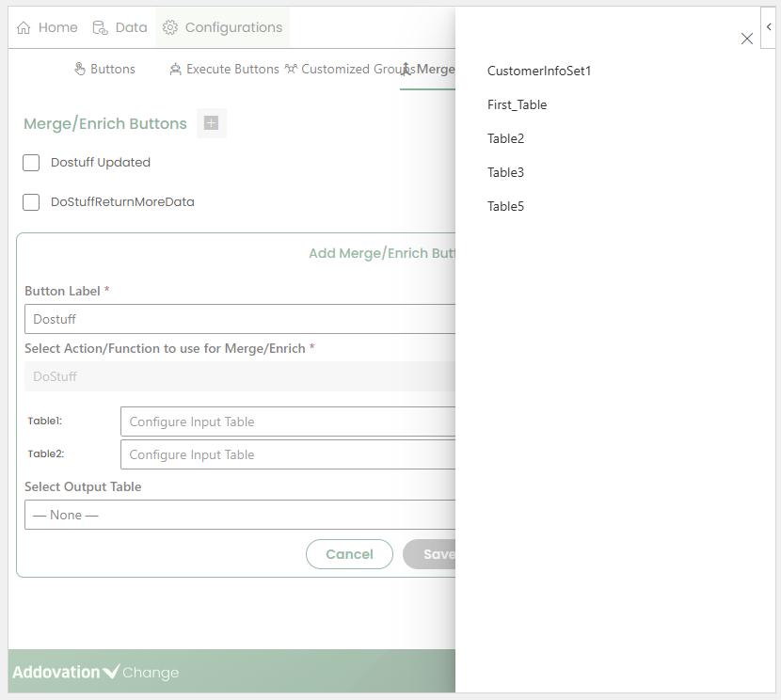Enable the DoStuffReturnMoreData checkbox
Viewport: 781px width, 700px height.
pyautogui.click(x=31, y=202)
